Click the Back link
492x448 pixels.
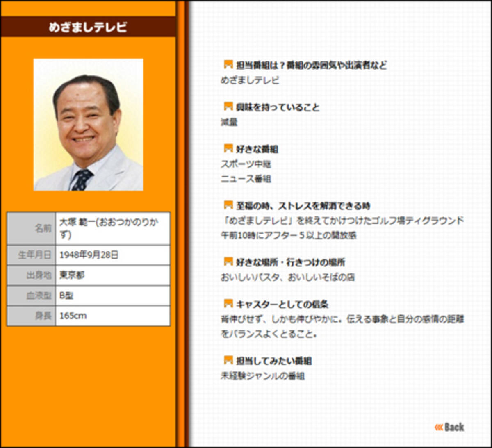tap(449, 427)
